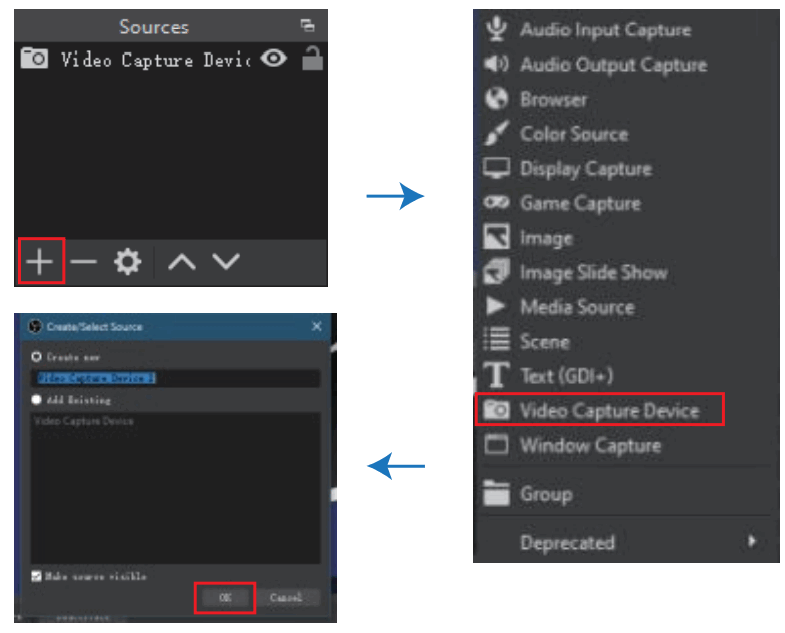785x633 pixels.
Task: Select the Create new radio button
Action: coord(36,357)
